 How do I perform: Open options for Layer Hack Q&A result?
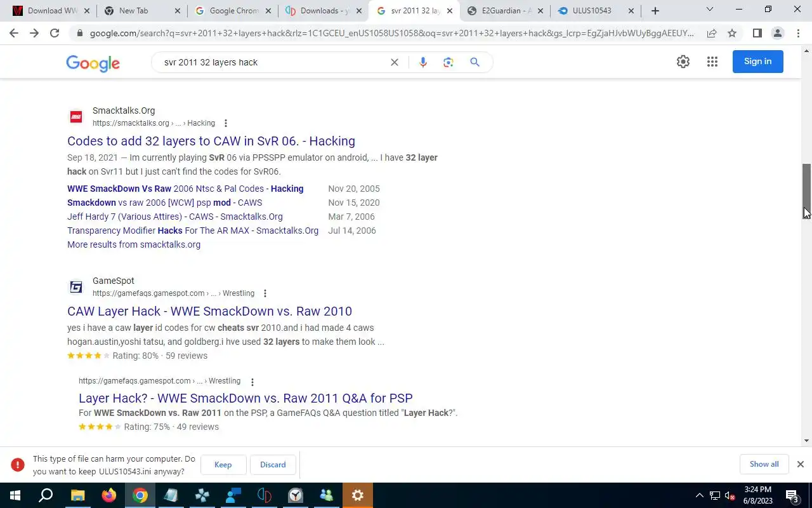252,382
